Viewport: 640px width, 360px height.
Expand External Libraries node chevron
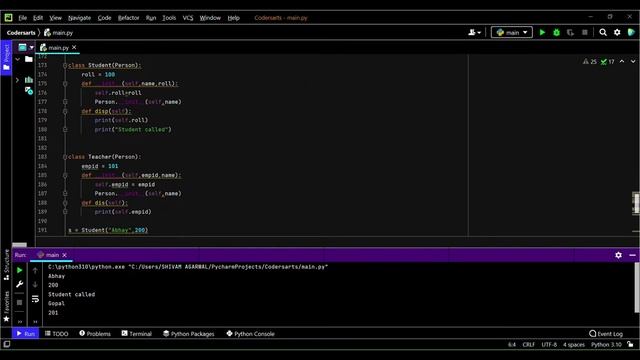(17, 80)
